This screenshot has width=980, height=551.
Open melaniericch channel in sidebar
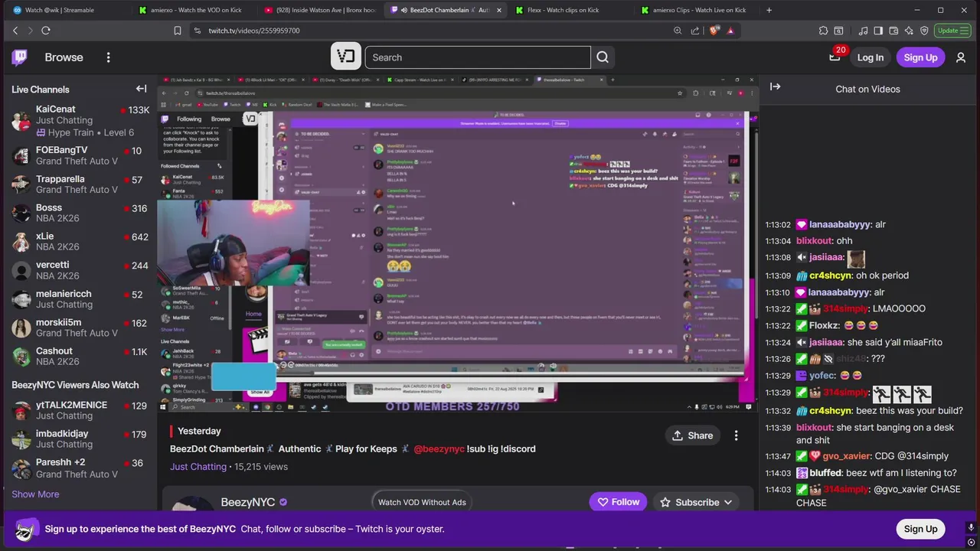click(80, 299)
